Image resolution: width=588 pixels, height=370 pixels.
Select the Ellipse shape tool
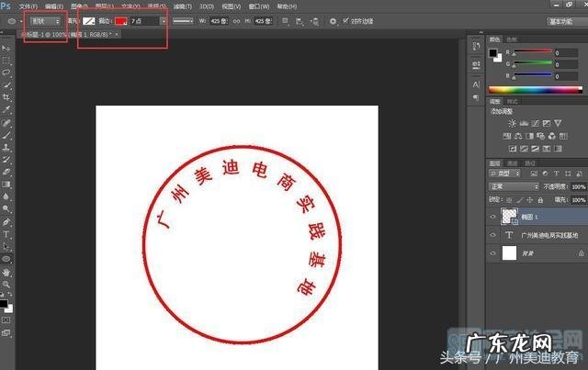coord(6,260)
